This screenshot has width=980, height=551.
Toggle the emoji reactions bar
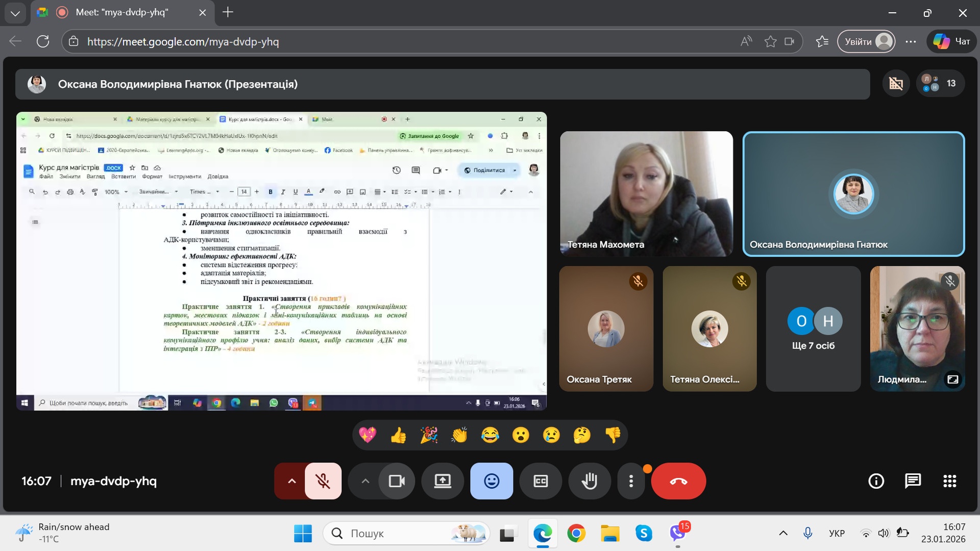click(492, 481)
